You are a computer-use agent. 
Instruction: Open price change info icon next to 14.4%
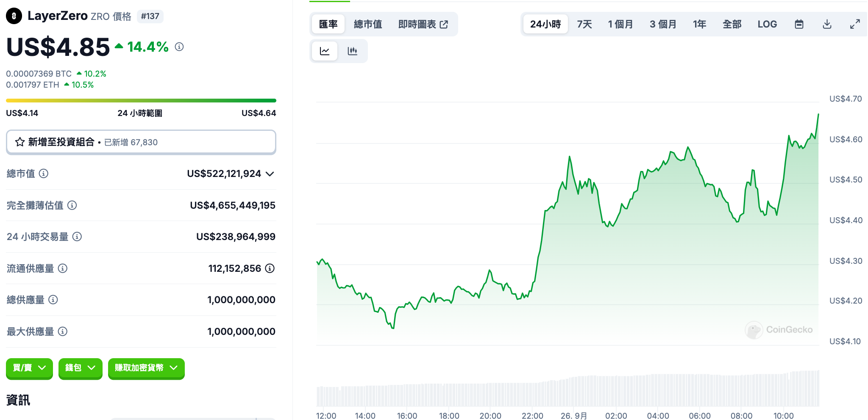click(x=179, y=47)
